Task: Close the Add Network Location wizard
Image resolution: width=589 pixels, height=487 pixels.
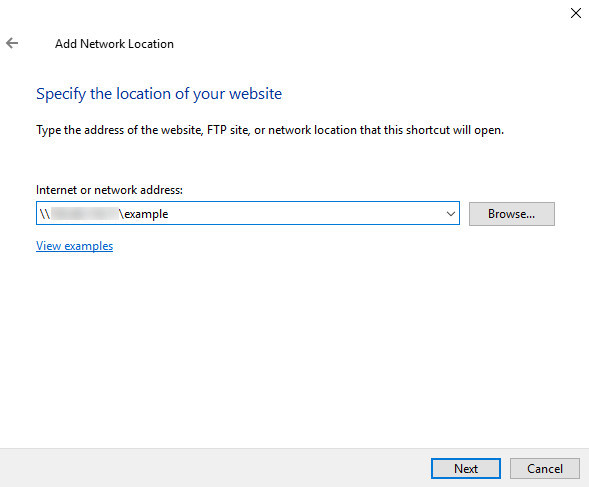Action: (x=575, y=13)
